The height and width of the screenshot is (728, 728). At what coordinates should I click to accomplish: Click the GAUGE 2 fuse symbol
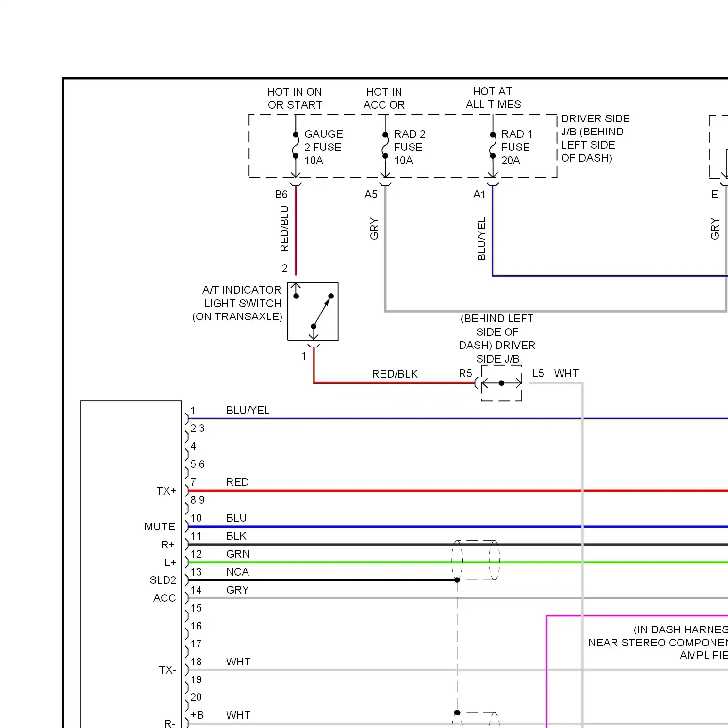coord(295,145)
